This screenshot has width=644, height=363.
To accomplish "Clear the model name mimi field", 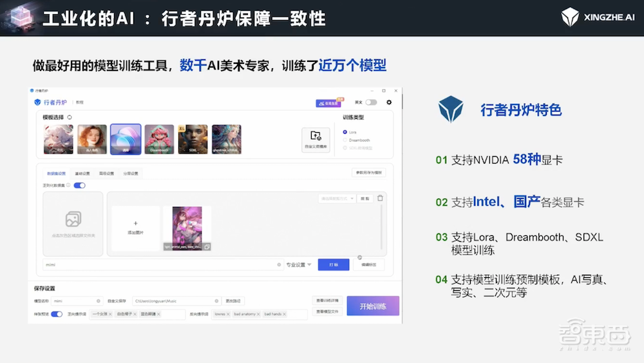I will tap(98, 301).
